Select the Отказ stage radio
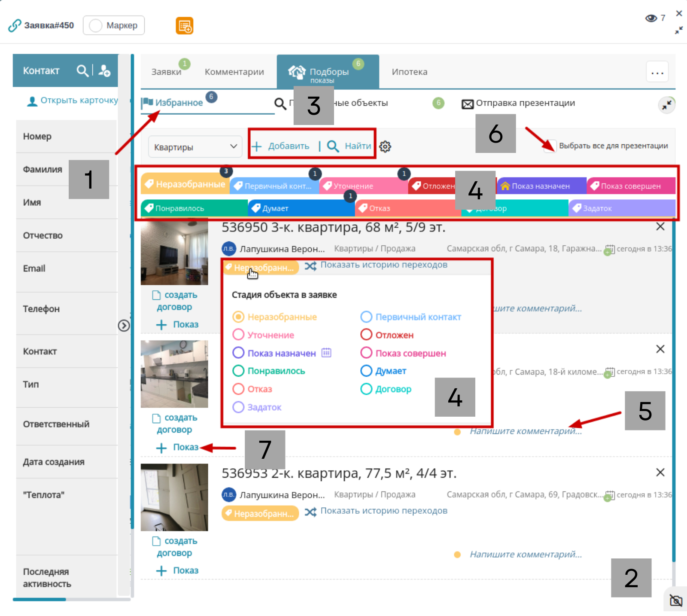Screen dimensions: 687x616 coord(238,389)
